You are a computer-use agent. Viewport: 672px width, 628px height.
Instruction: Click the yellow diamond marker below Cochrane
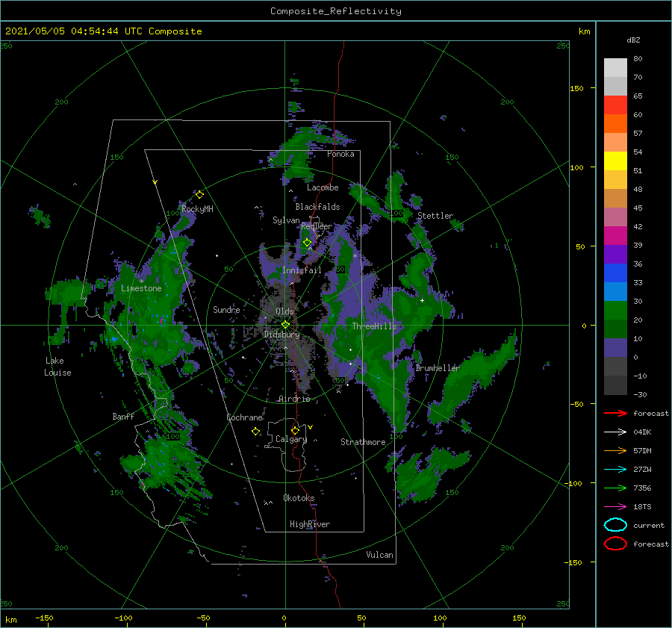click(x=255, y=432)
